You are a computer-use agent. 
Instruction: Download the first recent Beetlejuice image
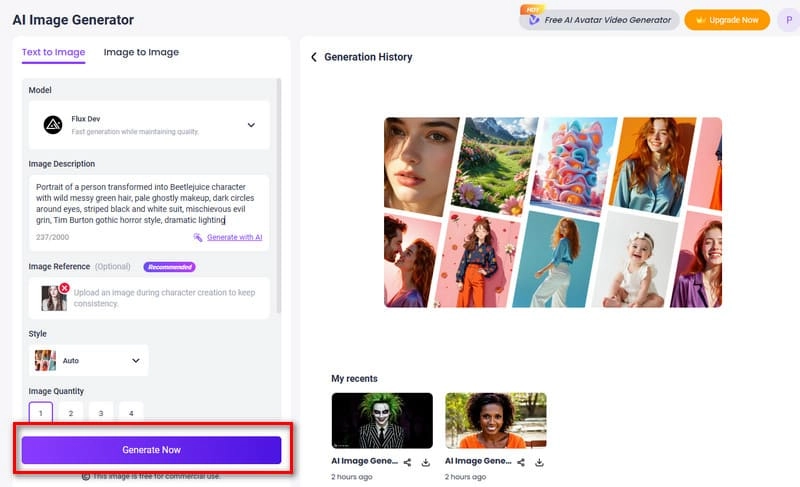(x=426, y=462)
